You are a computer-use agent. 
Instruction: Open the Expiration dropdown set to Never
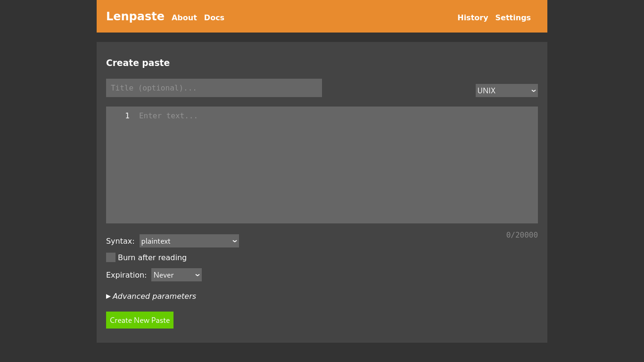[176, 275]
